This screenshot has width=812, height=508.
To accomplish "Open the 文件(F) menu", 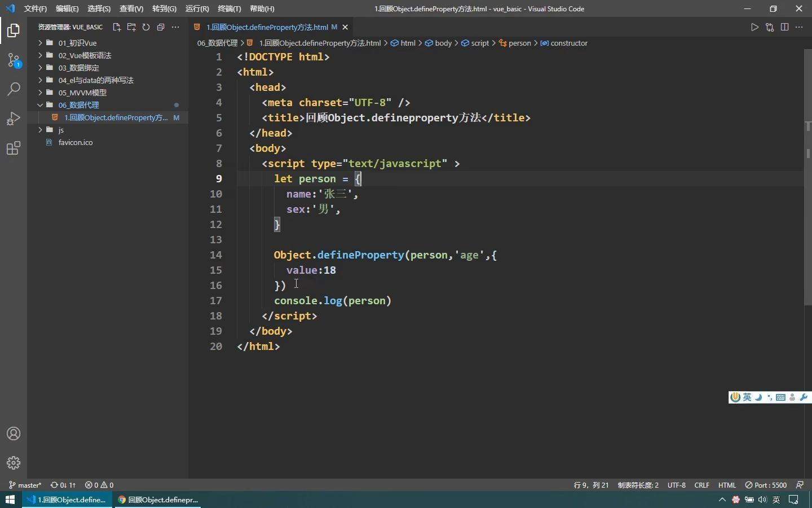I will 35,8.
